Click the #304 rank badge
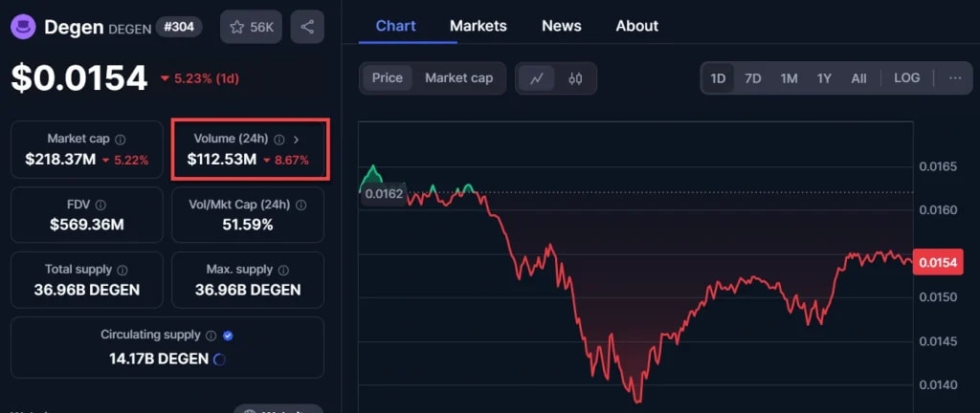980x413 pixels. coord(179,27)
